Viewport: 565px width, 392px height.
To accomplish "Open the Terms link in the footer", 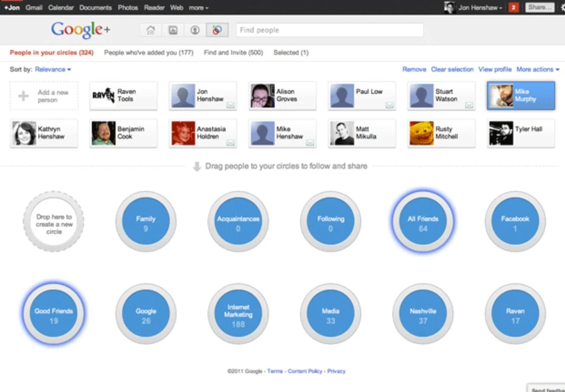I will [x=275, y=371].
